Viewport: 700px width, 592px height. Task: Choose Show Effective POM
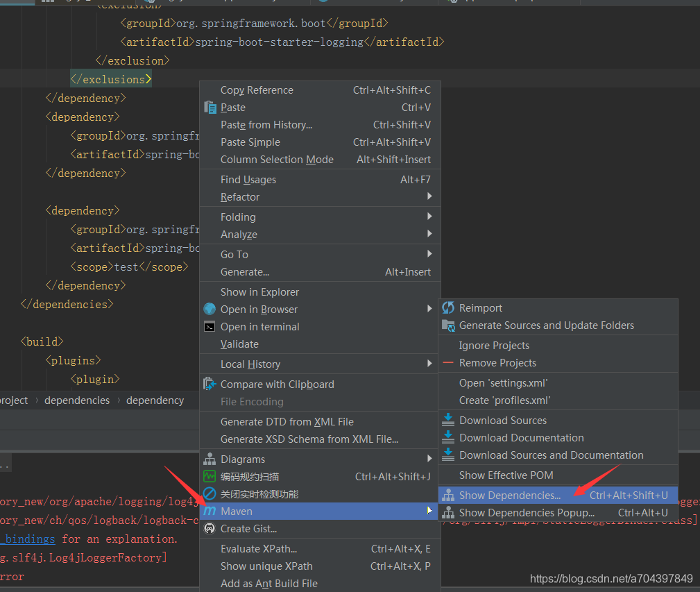[558, 475]
